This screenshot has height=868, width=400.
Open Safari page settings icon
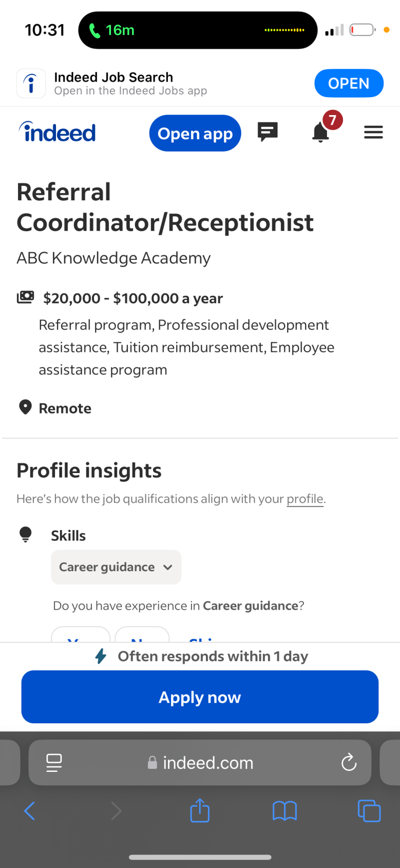(54, 763)
